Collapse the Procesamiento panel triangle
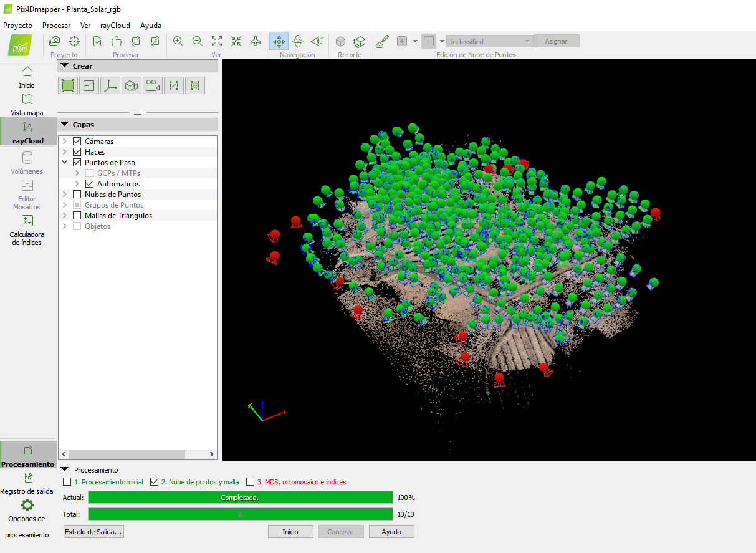Viewport: 756px width, 553px height. 64,469
